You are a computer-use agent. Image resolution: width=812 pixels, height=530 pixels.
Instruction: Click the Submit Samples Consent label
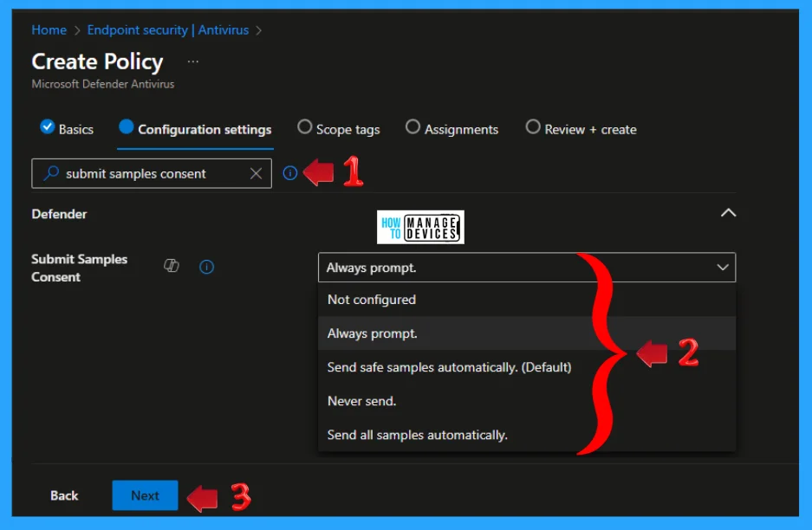click(79, 268)
